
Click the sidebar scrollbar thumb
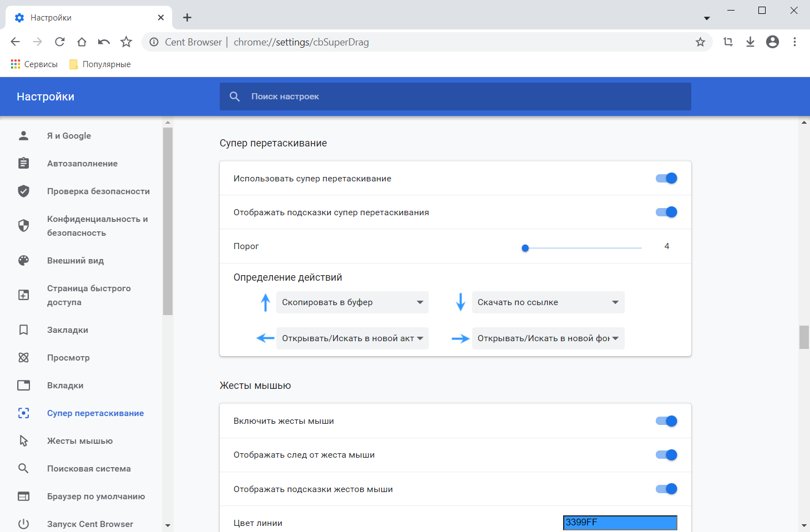coord(168,221)
